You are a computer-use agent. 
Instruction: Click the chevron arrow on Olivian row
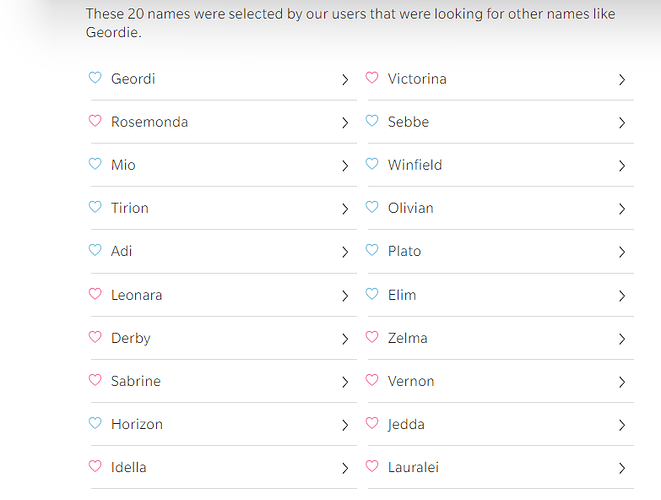[x=622, y=209]
